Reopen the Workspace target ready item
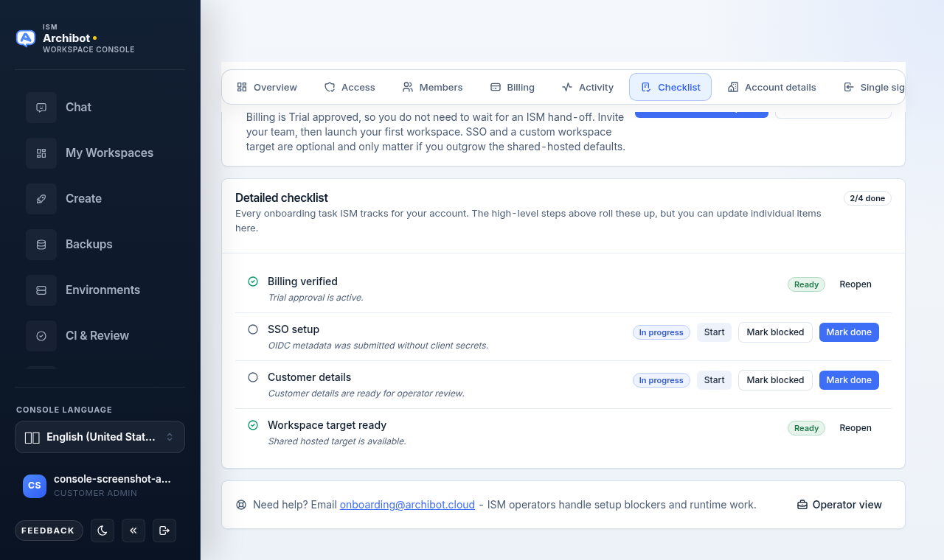Viewport: 944px width, 560px height. click(x=855, y=428)
